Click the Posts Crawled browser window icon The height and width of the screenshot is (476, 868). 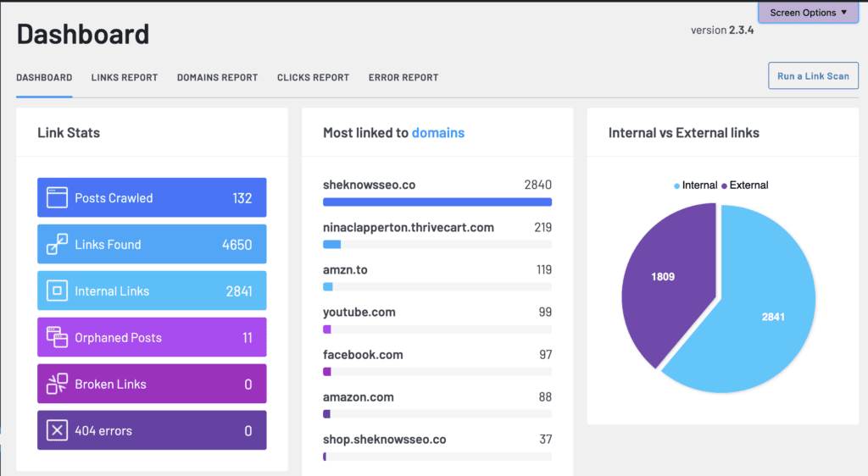pyautogui.click(x=57, y=197)
